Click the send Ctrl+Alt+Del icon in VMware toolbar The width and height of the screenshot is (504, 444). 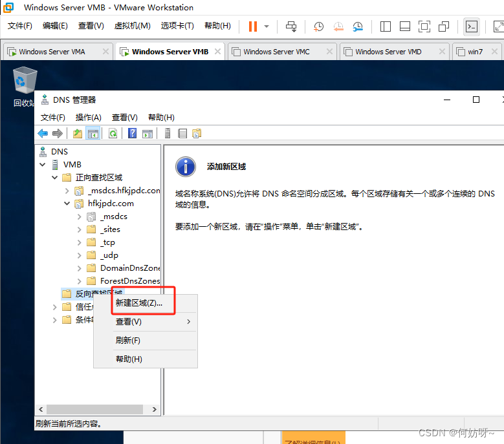tap(291, 26)
